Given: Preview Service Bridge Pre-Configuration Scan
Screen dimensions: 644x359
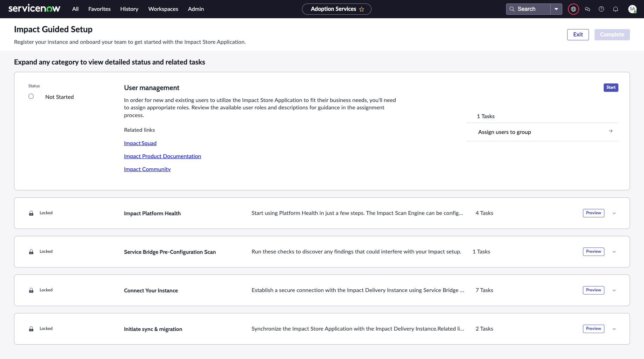Looking at the screenshot, I should coord(593,252).
